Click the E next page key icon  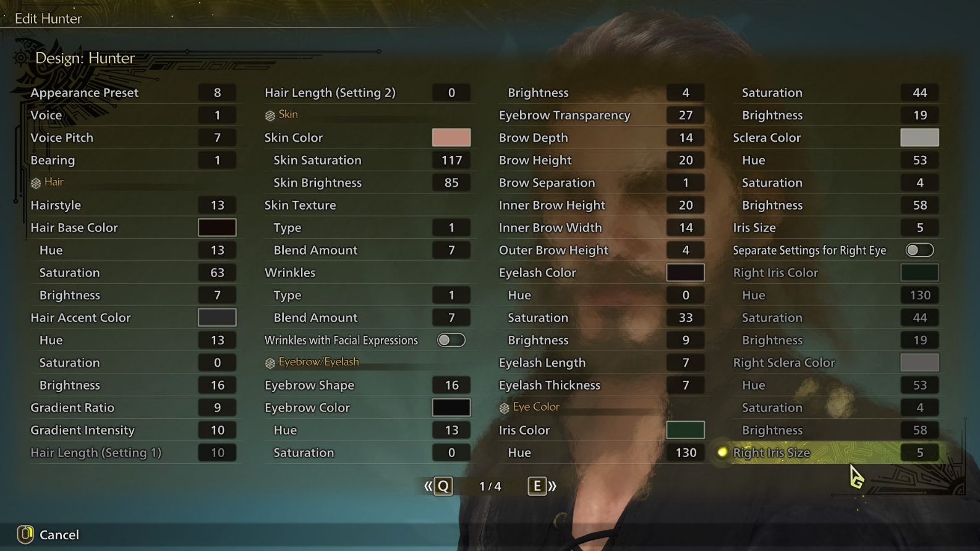537,486
